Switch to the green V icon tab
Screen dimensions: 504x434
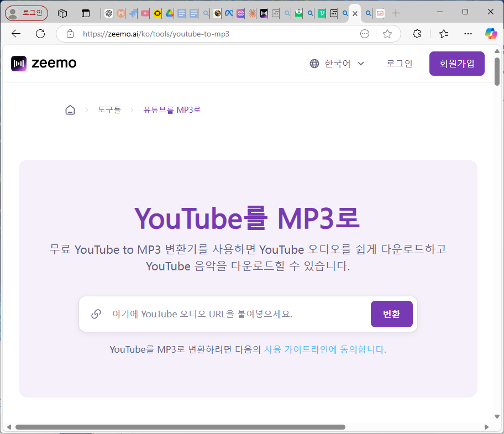(322, 13)
